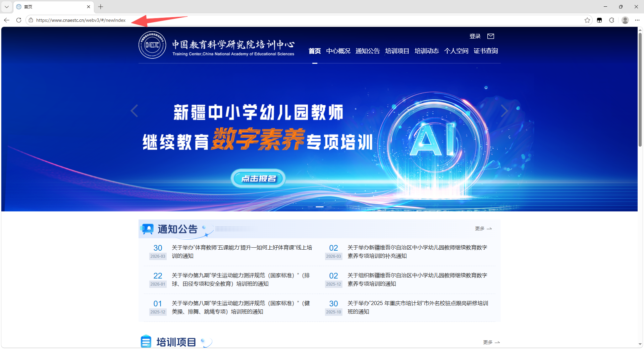This screenshot has height=349, width=644.
Task: Open the split screen browser icon
Action: click(x=599, y=20)
